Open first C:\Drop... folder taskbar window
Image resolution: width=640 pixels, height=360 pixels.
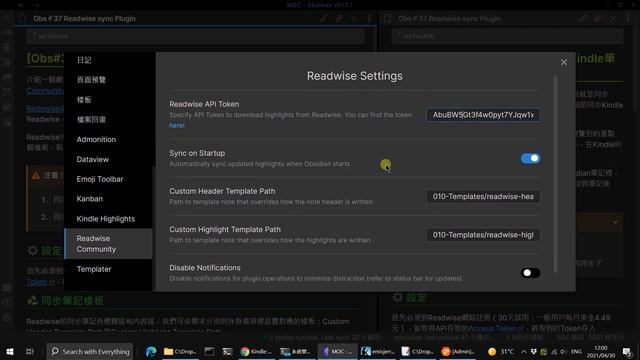[180, 351]
